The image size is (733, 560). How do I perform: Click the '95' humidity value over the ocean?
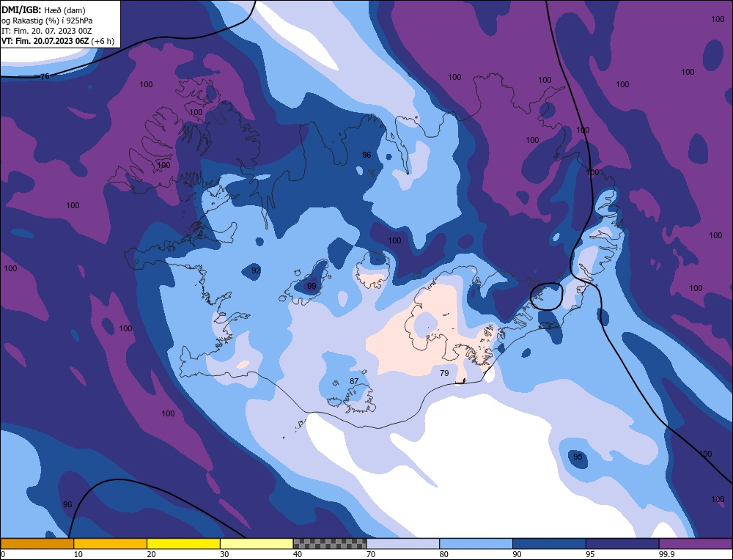pos(578,457)
